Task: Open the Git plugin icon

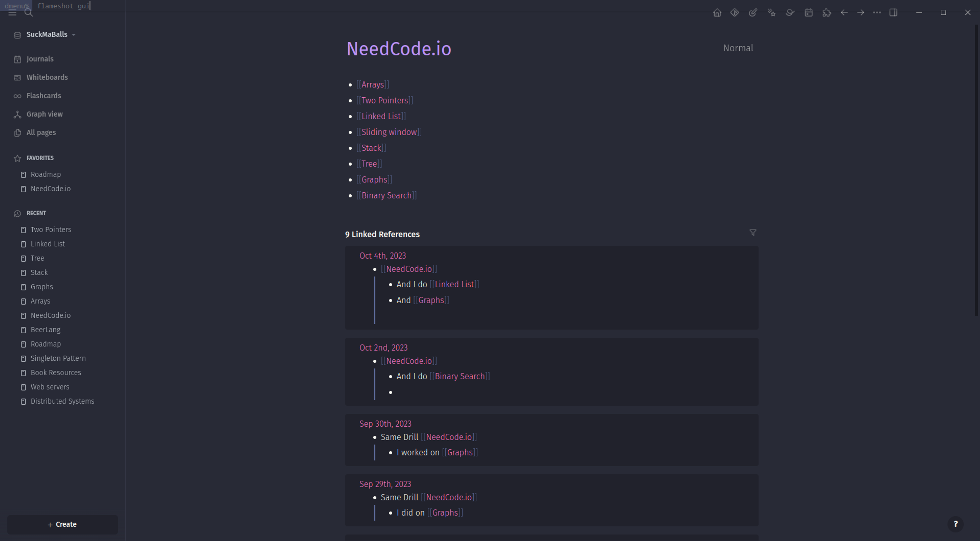Action: pos(735,13)
